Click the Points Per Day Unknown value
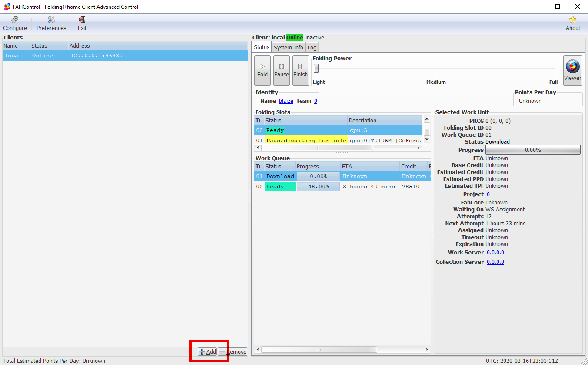The image size is (588, 365). (x=530, y=101)
